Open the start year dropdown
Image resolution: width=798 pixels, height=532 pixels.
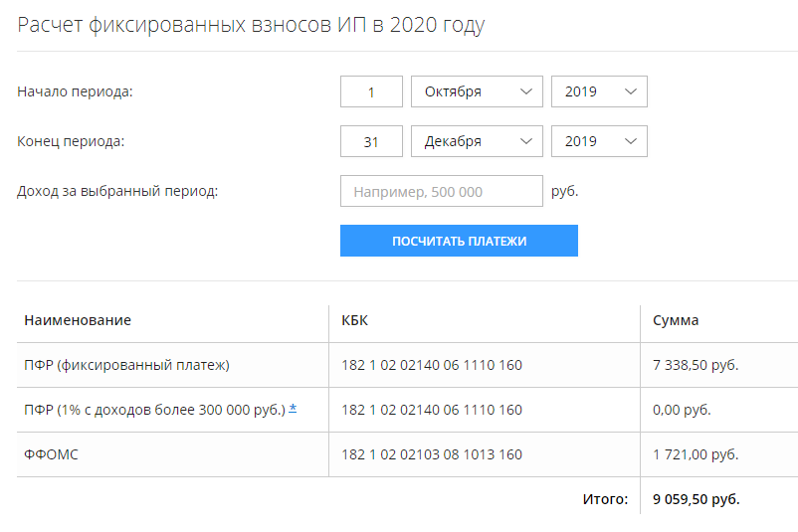pyautogui.click(x=599, y=91)
